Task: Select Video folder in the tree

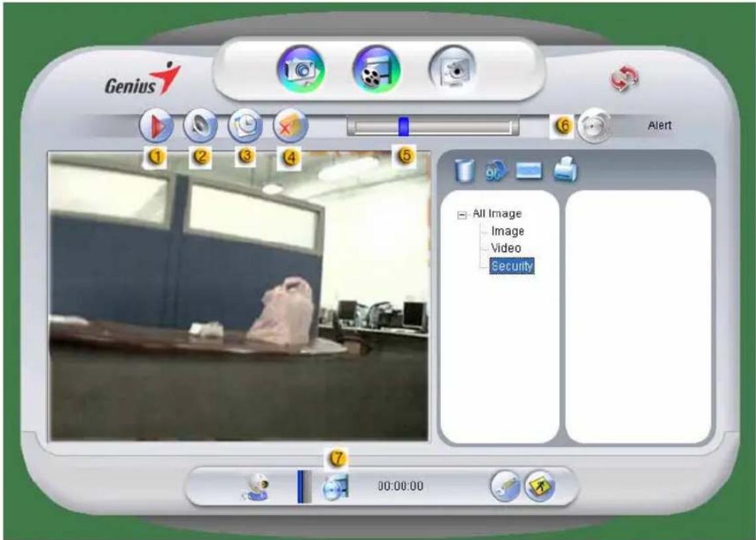Action: [x=506, y=248]
